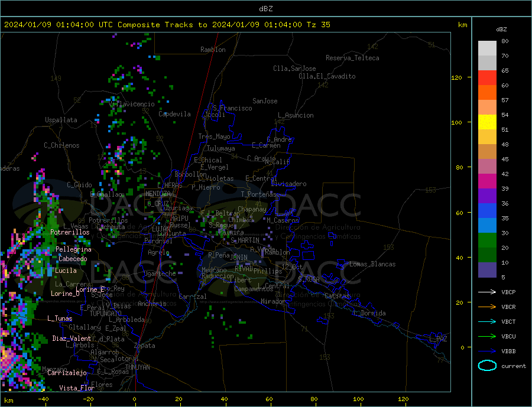Click the 'Uspallata' map label

coord(61,120)
